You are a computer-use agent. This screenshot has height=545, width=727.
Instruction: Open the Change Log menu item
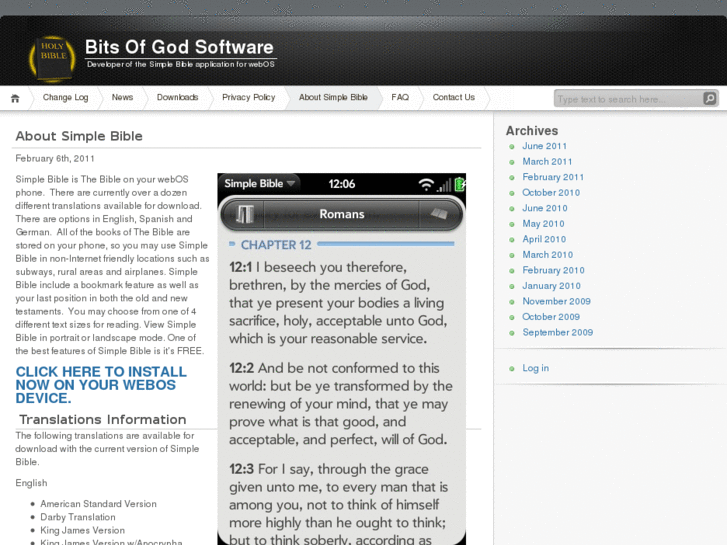pos(65,97)
